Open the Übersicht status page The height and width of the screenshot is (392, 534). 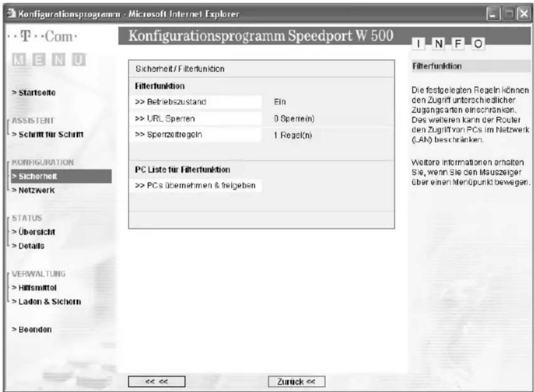coord(33,232)
